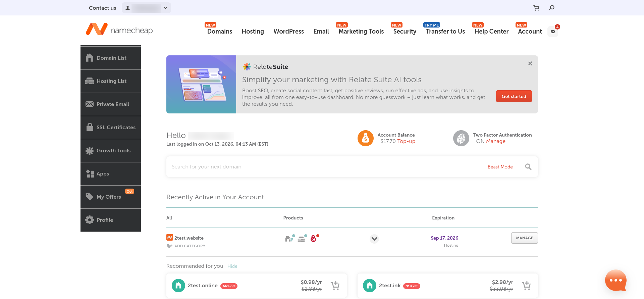The width and height of the screenshot is (644, 299).
Task: Click the Get started button
Action: pos(514,96)
